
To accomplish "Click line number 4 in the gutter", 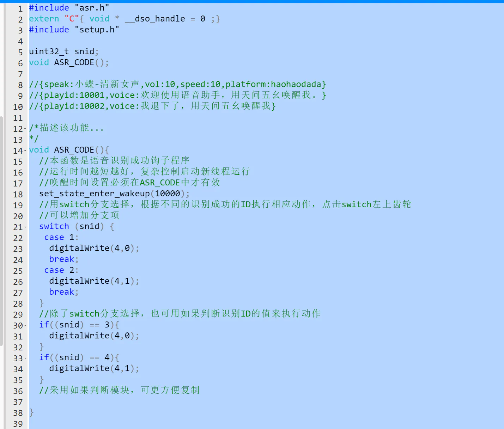I will (x=20, y=41).
